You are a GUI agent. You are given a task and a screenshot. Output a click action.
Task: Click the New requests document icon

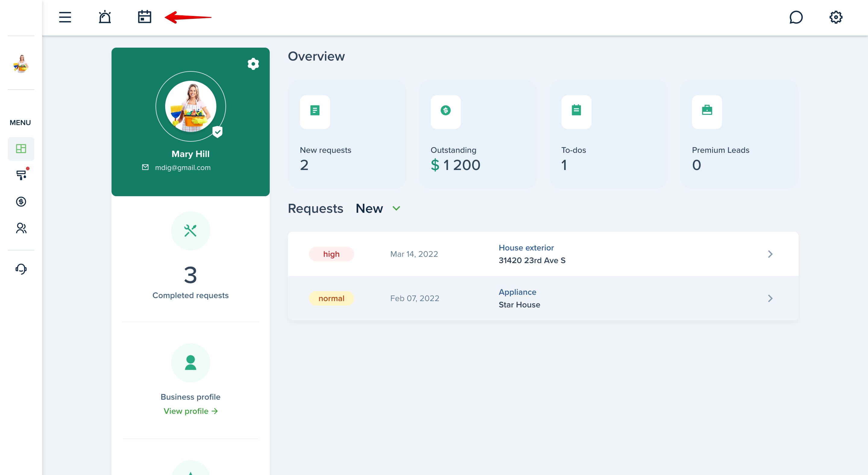[315, 111]
